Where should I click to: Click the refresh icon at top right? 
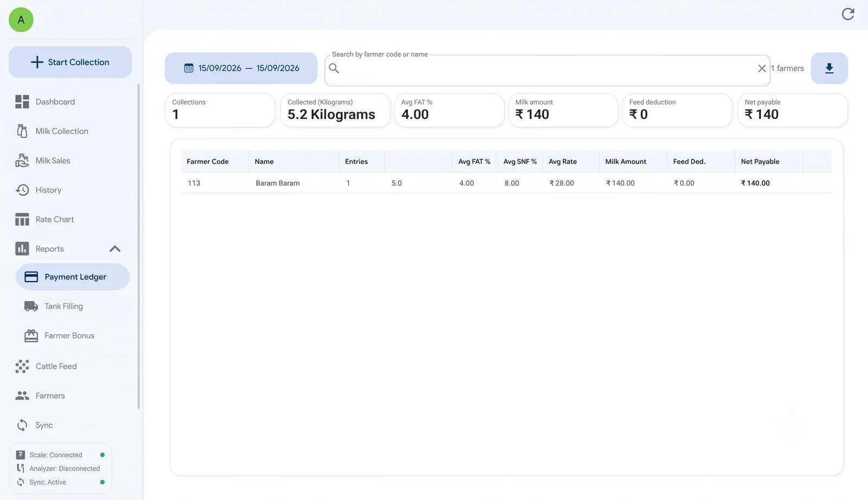click(848, 14)
